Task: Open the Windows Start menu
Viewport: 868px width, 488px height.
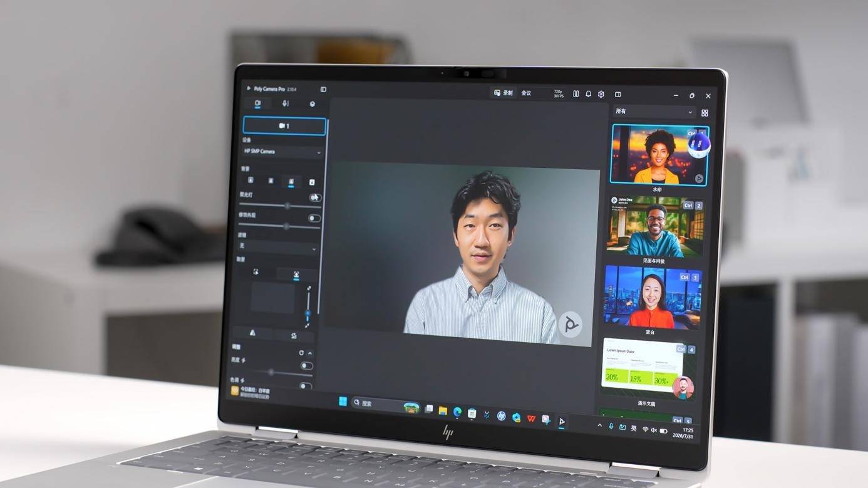Action: [343, 402]
